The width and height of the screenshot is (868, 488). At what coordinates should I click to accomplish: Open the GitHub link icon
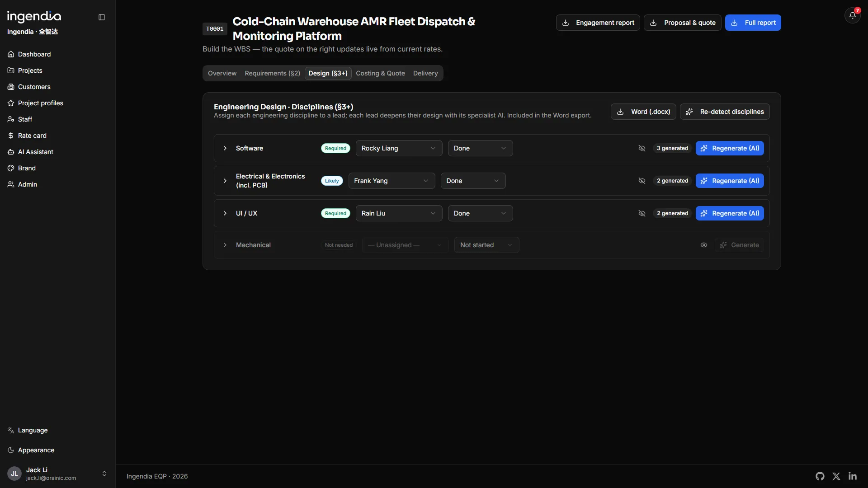(x=820, y=476)
